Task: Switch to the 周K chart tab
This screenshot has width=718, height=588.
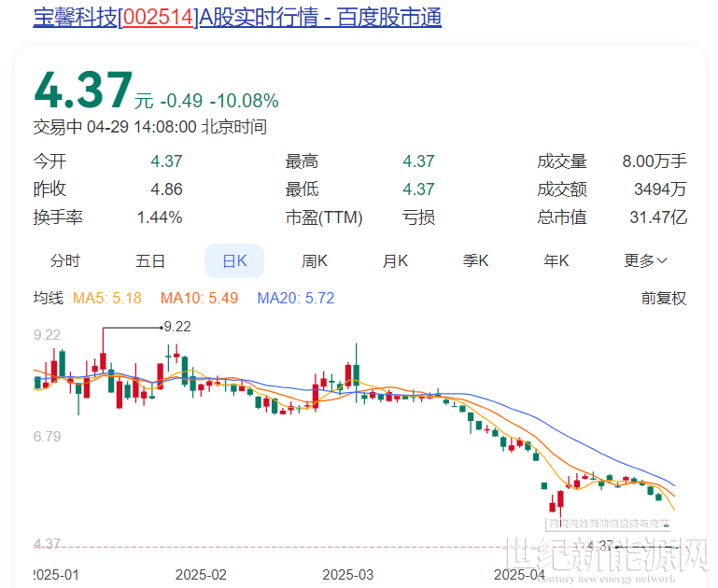Action: click(315, 260)
